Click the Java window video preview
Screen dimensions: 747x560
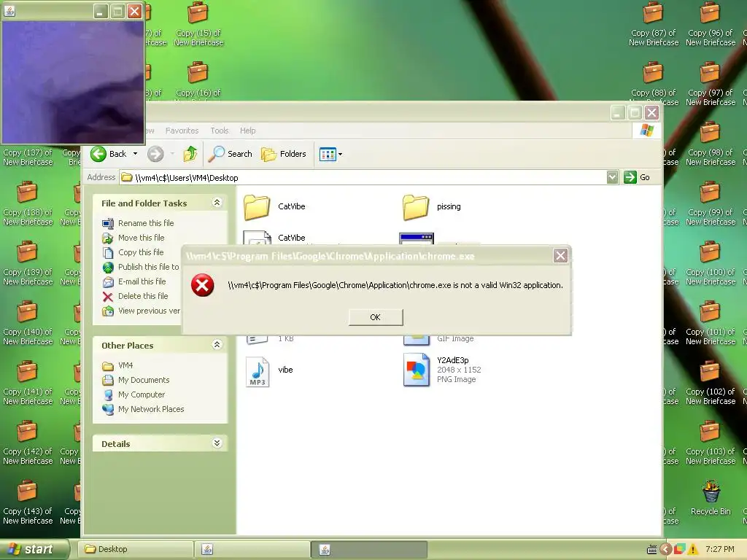click(x=72, y=82)
